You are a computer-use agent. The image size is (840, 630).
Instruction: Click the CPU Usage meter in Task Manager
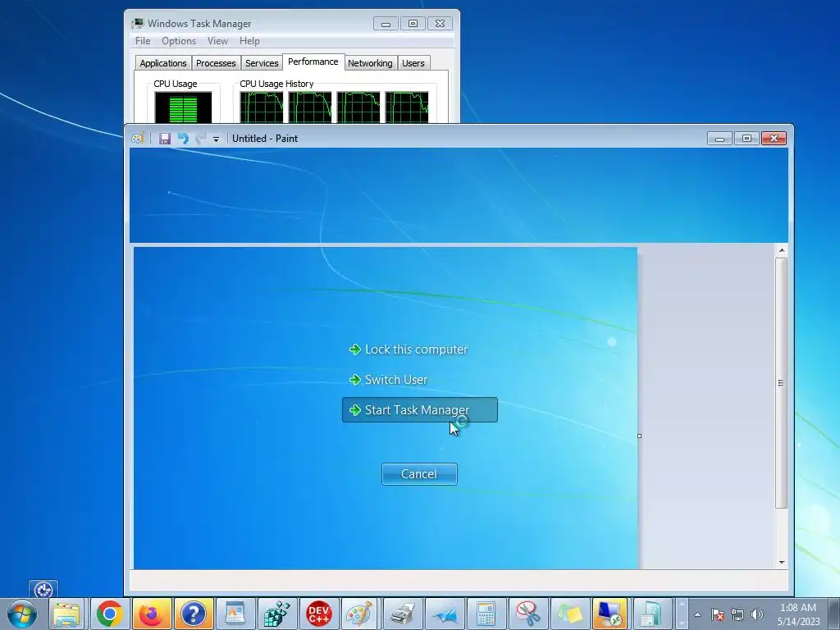point(183,107)
